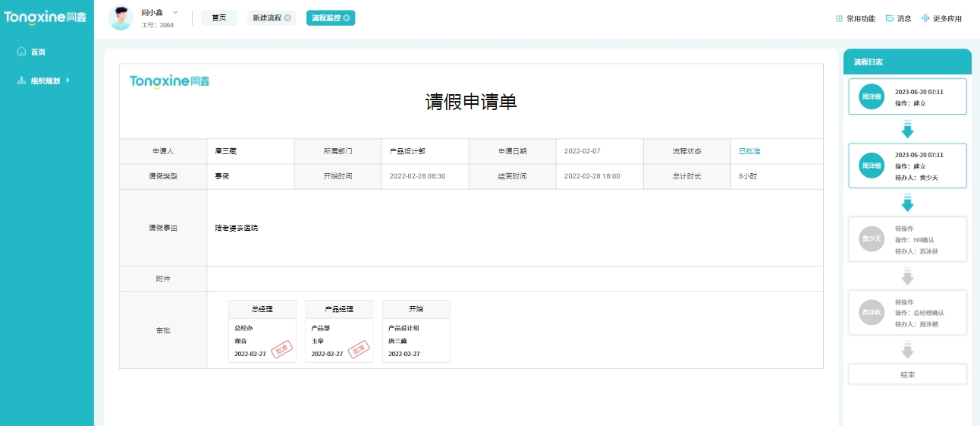This screenshot has width=980, height=426.
Task: Click the 首页 home icon in sidebar
Action: (21, 52)
